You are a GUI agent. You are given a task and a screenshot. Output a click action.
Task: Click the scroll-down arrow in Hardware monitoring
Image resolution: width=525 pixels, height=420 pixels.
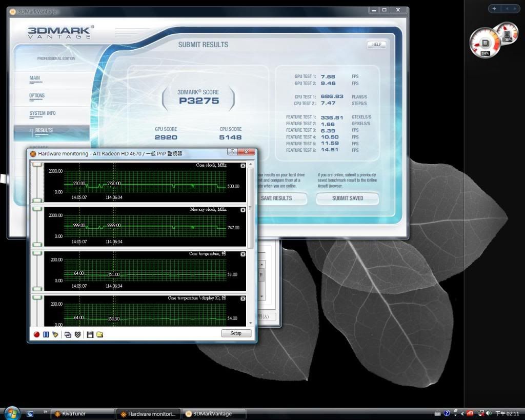pyautogui.click(x=250, y=323)
